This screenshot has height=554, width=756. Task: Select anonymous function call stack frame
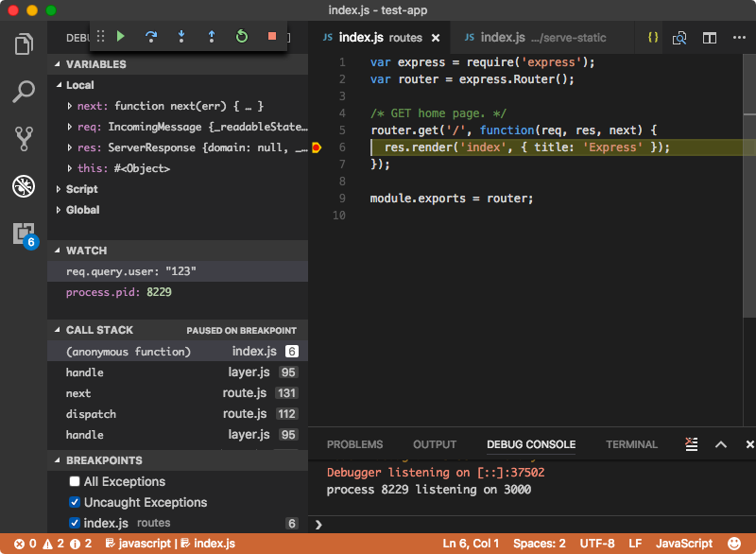pos(178,352)
